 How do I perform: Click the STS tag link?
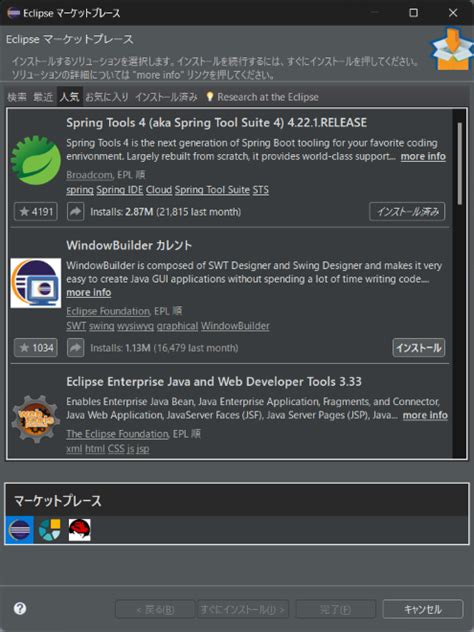260,190
